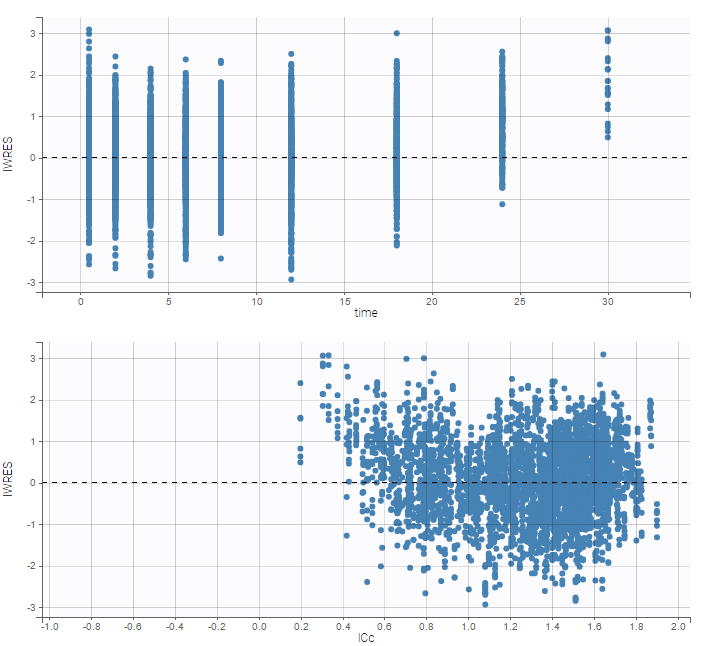Click the y-axis tick label -3 in bottom plot
This screenshot has width=711, height=646.
[30, 607]
